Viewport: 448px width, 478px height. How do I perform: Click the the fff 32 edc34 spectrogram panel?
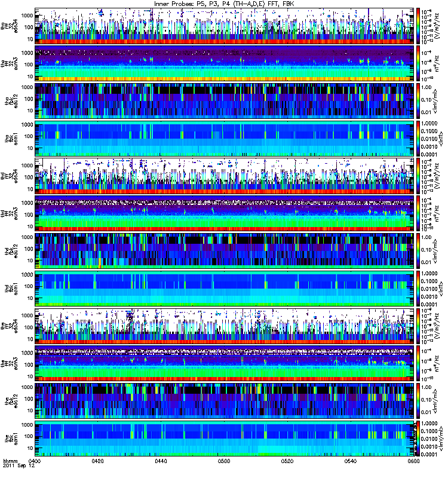(225, 326)
